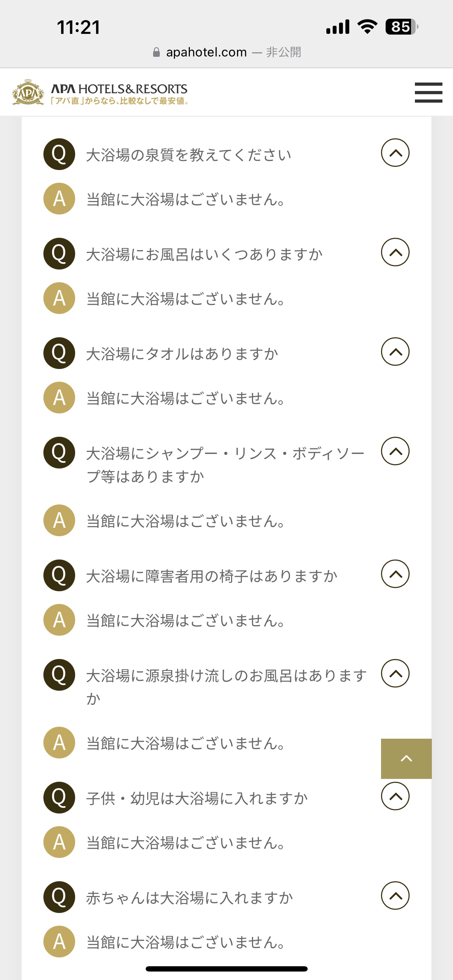The height and width of the screenshot is (980, 453).
Task: Collapse the シャンプー・リンス・ボディソープ question chevron
Action: pyautogui.click(x=395, y=451)
